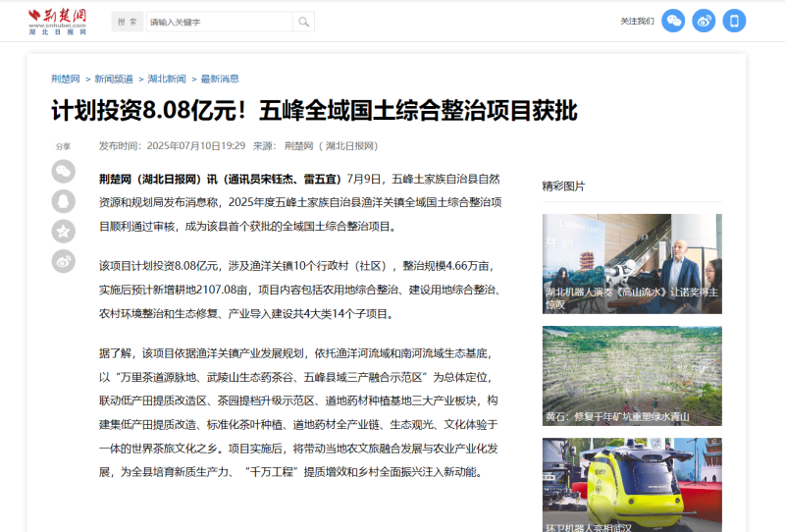
Task: Open the 黄石矿坑 photo thumbnail
Action: pyautogui.click(x=632, y=376)
